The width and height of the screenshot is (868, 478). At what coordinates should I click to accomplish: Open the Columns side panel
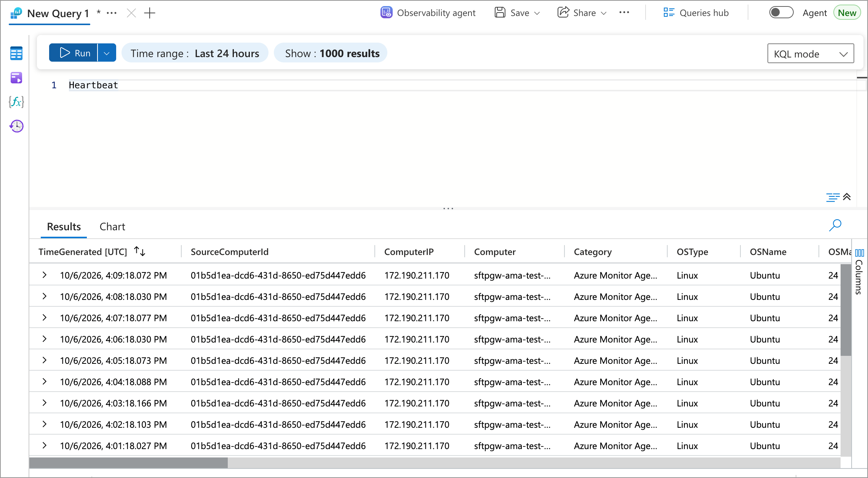pos(859,272)
